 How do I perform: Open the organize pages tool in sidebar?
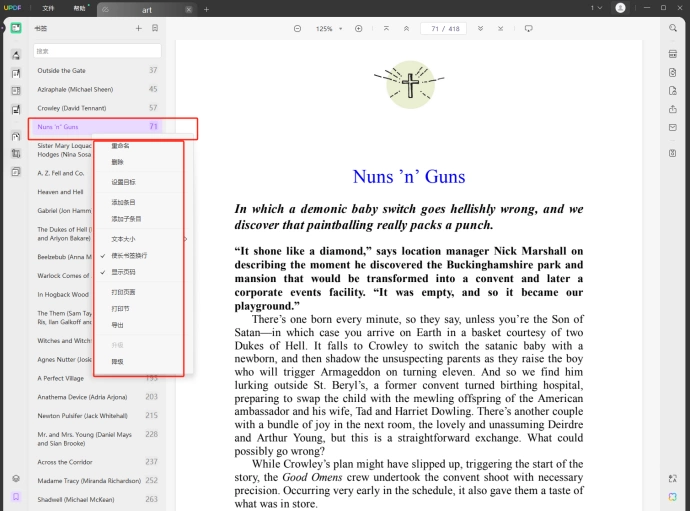tap(16, 136)
